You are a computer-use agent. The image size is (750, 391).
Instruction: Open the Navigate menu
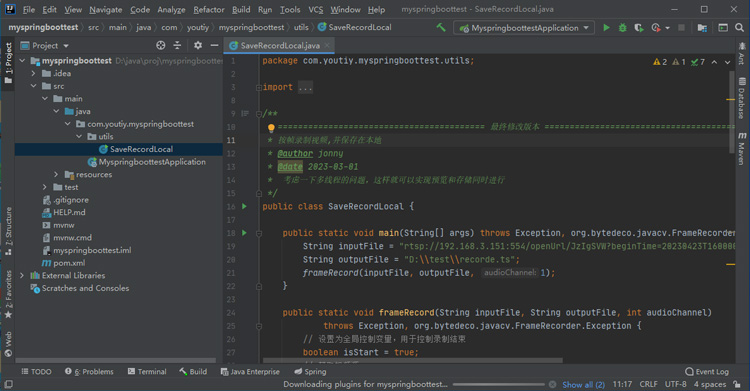(106, 10)
